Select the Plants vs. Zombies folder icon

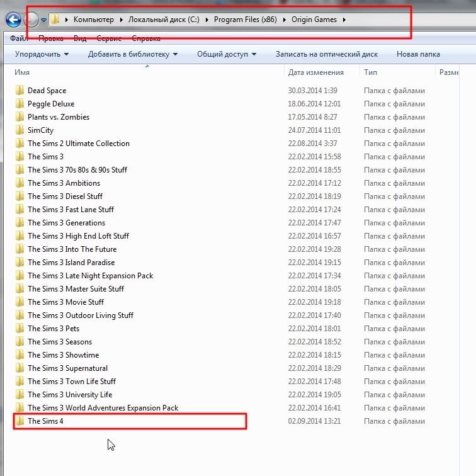click(20, 116)
